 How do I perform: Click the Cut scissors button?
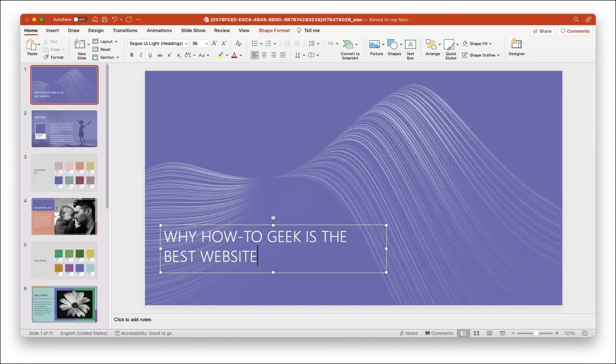(51, 42)
